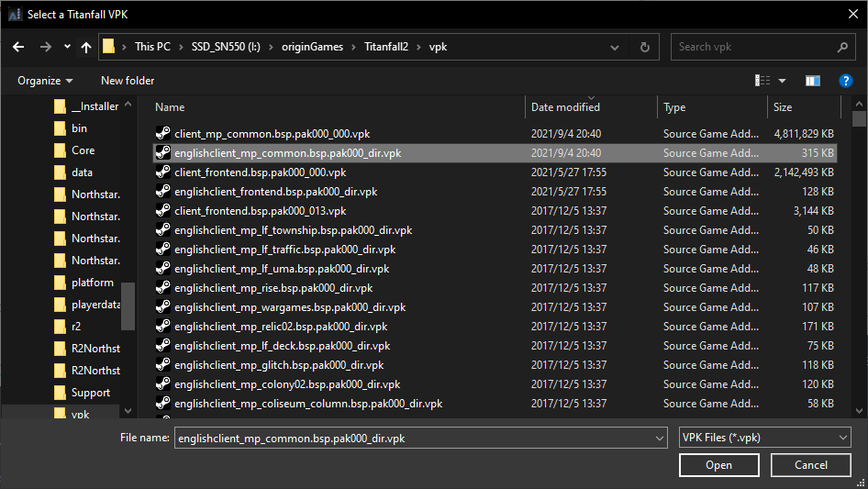Open the Organize menu
Viewport: 868px width, 489px height.
point(45,81)
